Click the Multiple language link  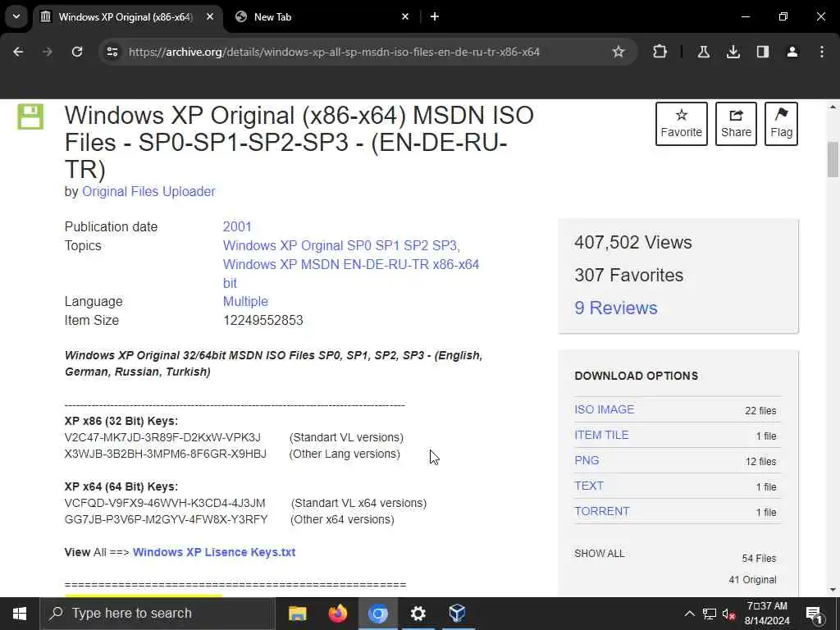pos(245,302)
